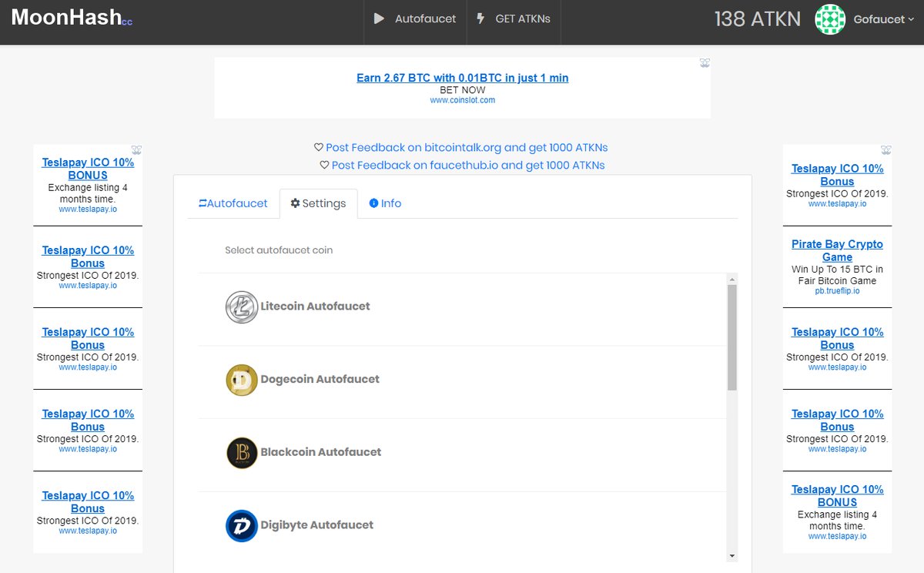The image size is (924, 573).
Task: Click the gear icon on Settings tab
Action: coord(294,203)
